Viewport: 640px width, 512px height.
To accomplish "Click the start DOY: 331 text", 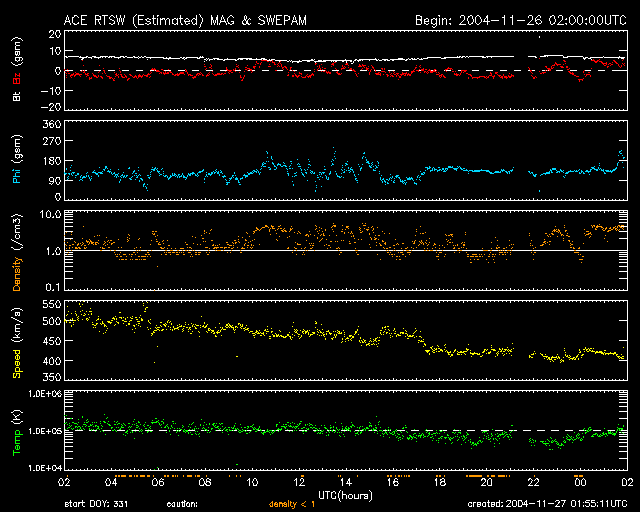I will [96, 504].
